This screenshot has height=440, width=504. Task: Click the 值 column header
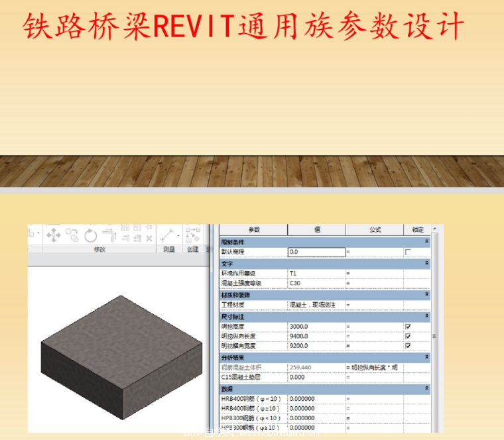(x=317, y=230)
